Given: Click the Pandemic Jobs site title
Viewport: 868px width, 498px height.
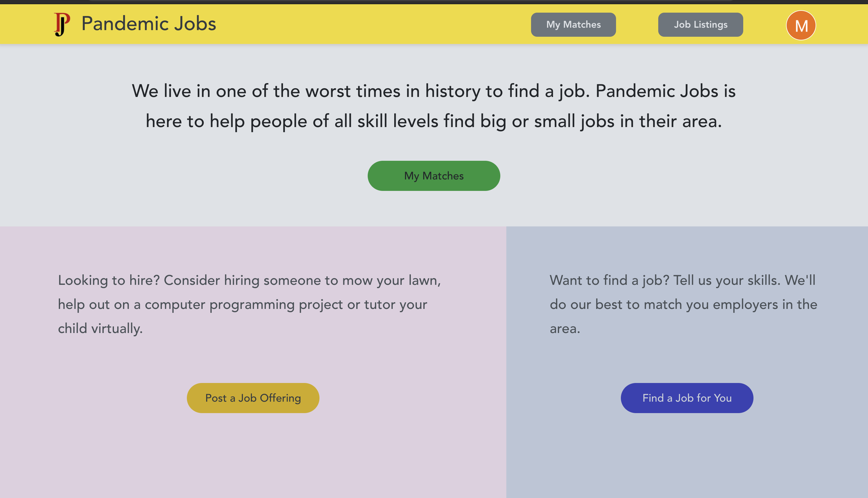Looking at the screenshot, I should coord(149,24).
